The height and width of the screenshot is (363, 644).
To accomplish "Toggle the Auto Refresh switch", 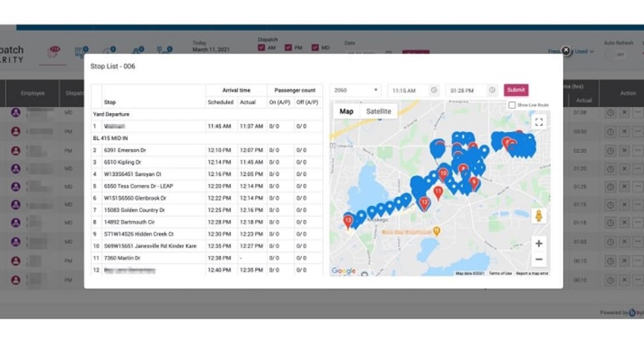I will (x=619, y=55).
